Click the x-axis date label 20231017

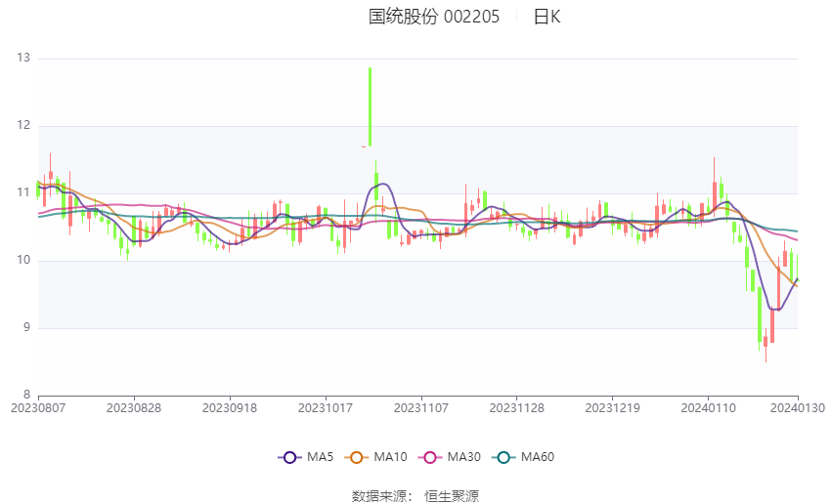tap(326, 408)
